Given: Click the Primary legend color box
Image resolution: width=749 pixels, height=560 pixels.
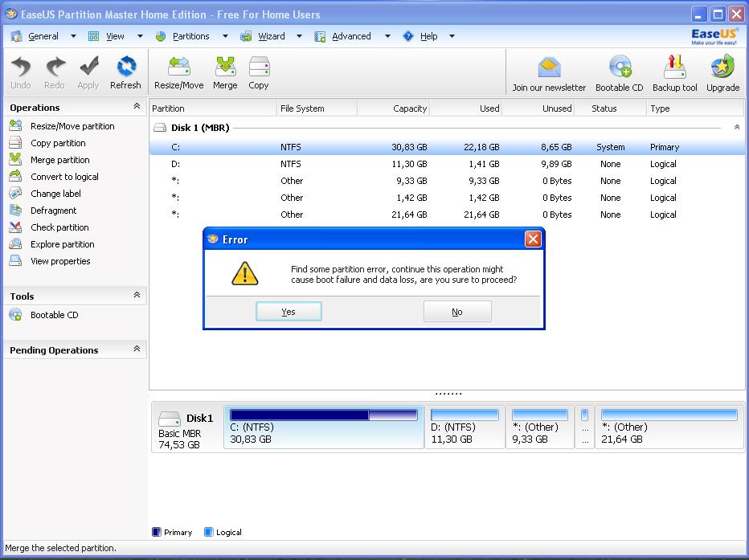Looking at the screenshot, I should 156,532.
